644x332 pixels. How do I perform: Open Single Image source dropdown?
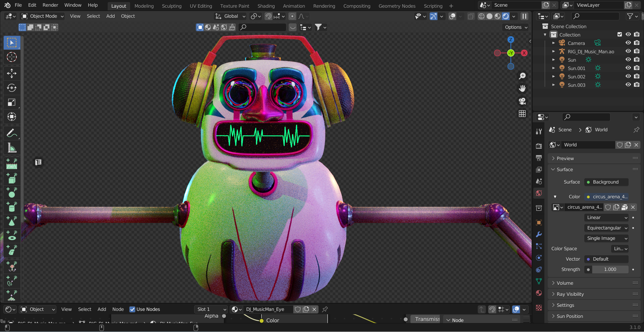tap(606, 238)
